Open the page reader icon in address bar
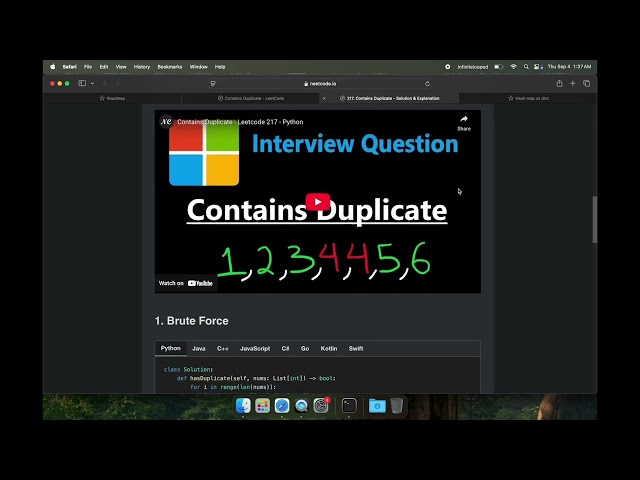This screenshot has height=480, width=640. [213, 84]
